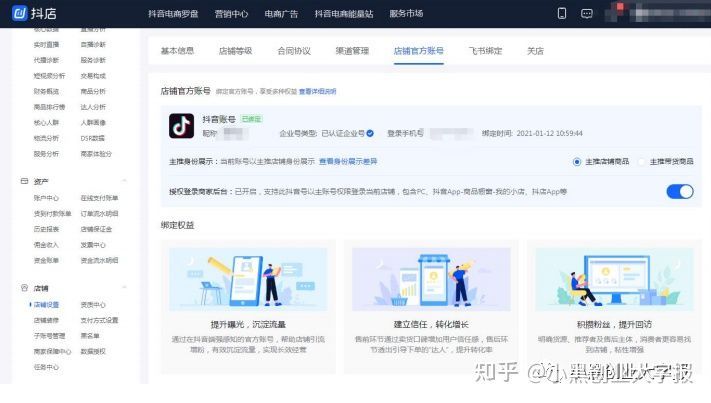Select 店铺设置 under 店铺

(46, 305)
